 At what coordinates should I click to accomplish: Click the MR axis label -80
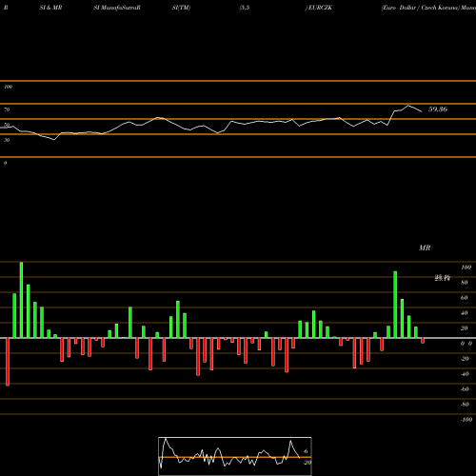point(465,405)
